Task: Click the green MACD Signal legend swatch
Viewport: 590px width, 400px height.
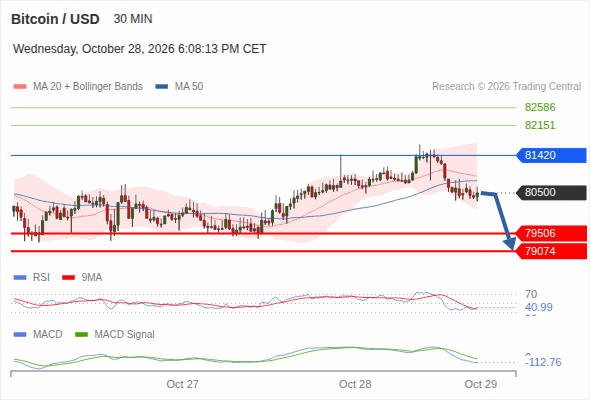Action: pos(81,335)
